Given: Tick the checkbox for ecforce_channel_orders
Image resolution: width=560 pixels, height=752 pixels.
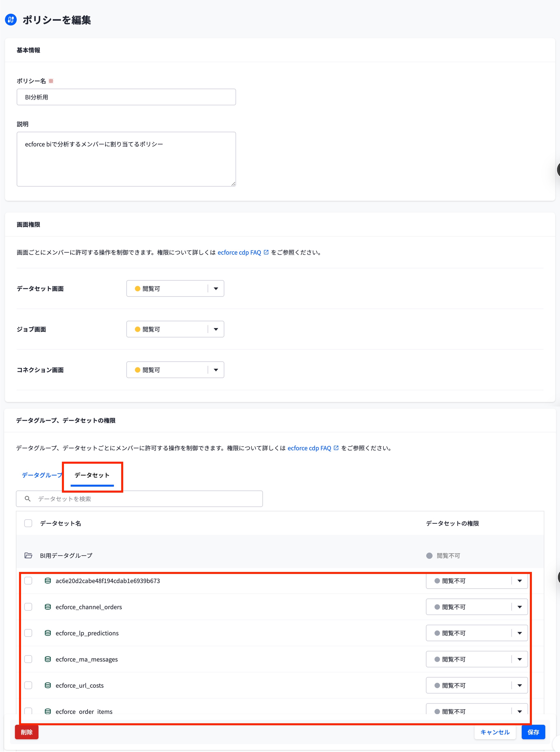Looking at the screenshot, I should tap(28, 607).
